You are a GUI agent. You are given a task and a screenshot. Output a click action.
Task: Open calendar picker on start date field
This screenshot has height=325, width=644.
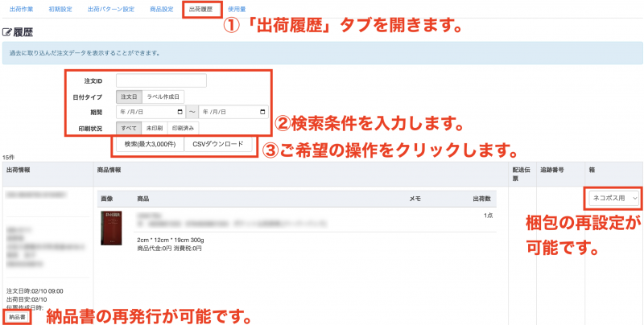[x=179, y=112]
